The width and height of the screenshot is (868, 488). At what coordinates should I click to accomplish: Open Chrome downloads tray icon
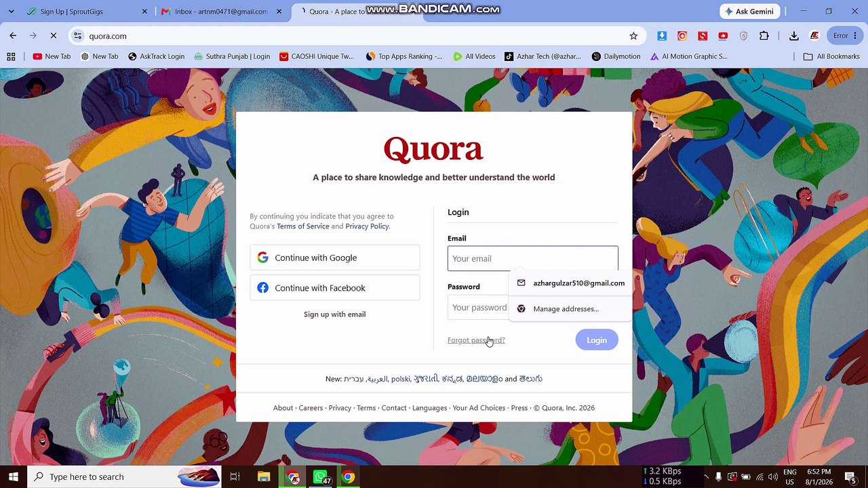tap(794, 36)
